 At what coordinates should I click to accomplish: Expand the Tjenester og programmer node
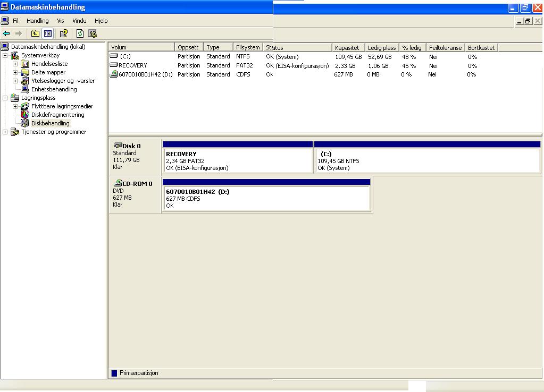point(5,132)
